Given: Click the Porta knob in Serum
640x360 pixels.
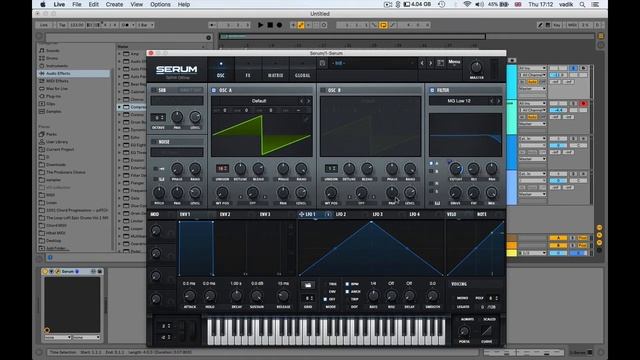Looking at the screenshot, I should click(x=464, y=331).
